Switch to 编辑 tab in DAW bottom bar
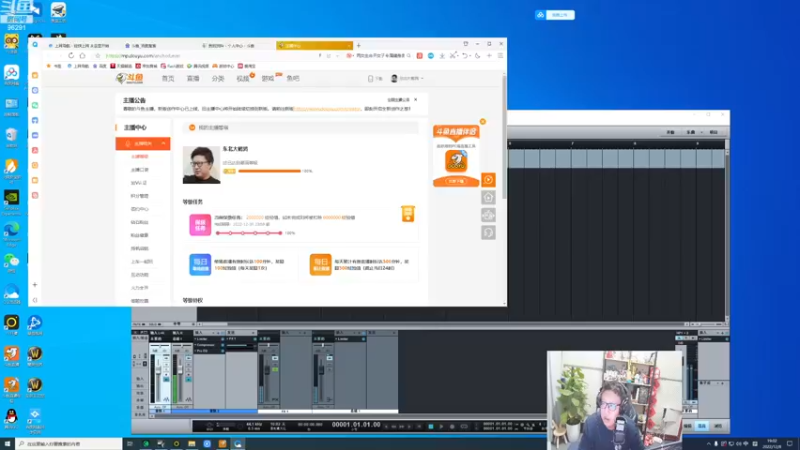This screenshot has width=800, height=450. 688,426
